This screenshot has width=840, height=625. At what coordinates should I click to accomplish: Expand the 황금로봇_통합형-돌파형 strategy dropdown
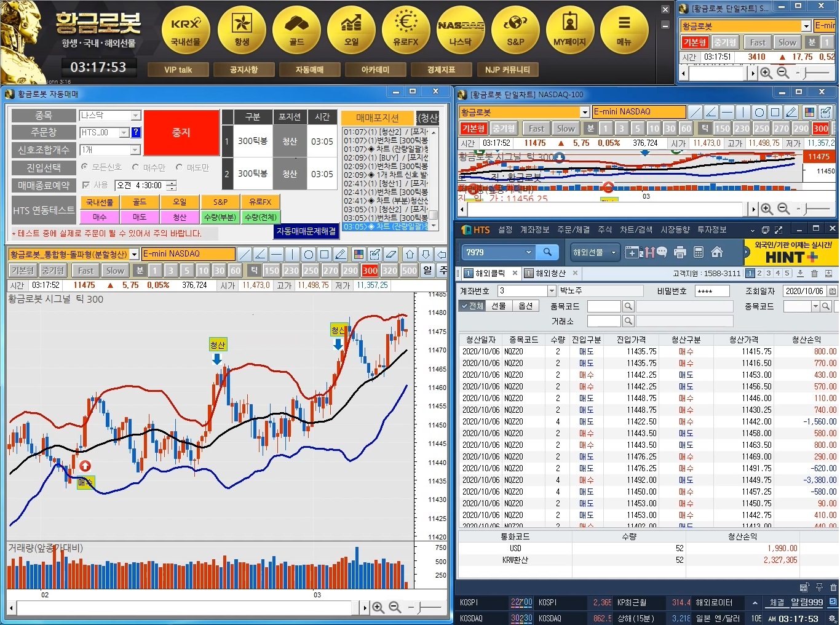pyautogui.click(x=134, y=254)
